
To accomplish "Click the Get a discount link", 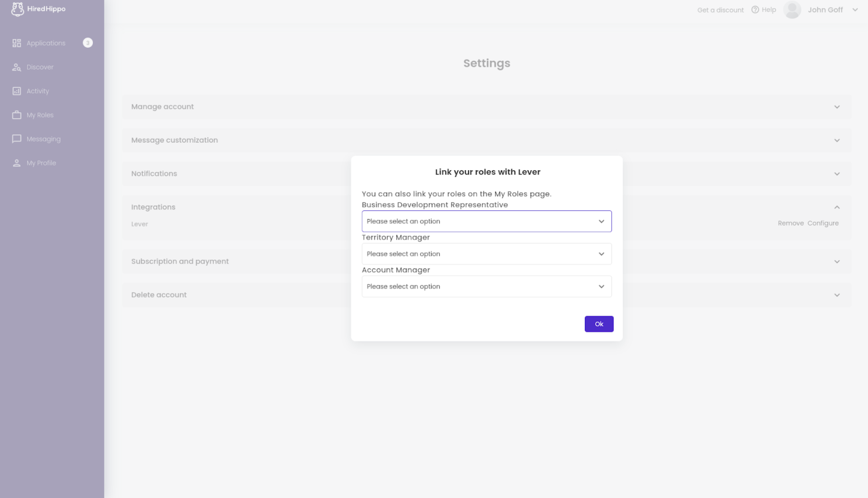I will click(x=720, y=10).
